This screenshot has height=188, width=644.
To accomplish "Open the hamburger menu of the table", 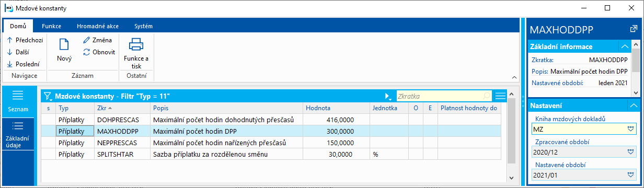I will [500, 96].
